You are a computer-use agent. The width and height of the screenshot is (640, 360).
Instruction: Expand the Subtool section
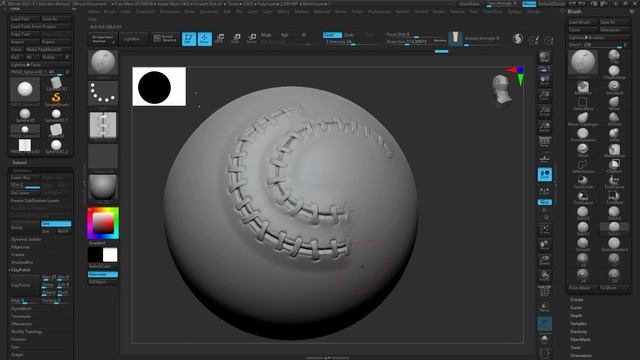click(x=19, y=162)
